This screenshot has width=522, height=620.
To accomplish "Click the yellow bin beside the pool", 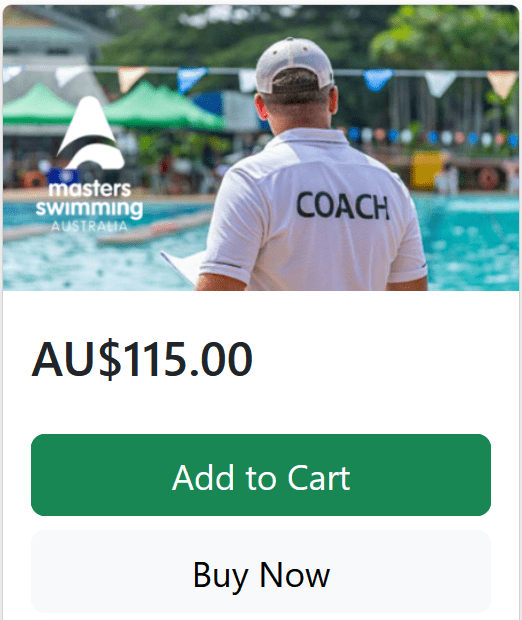I will [x=426, y=170].
